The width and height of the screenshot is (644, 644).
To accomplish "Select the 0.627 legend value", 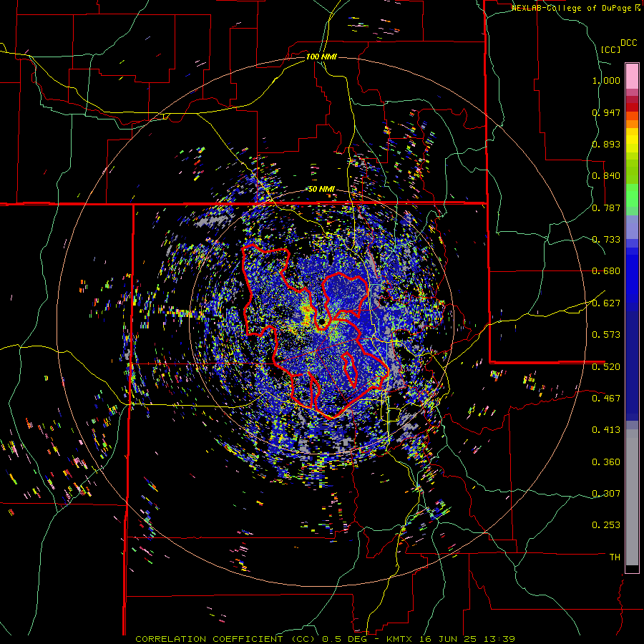I will click(x=606, y=303).
